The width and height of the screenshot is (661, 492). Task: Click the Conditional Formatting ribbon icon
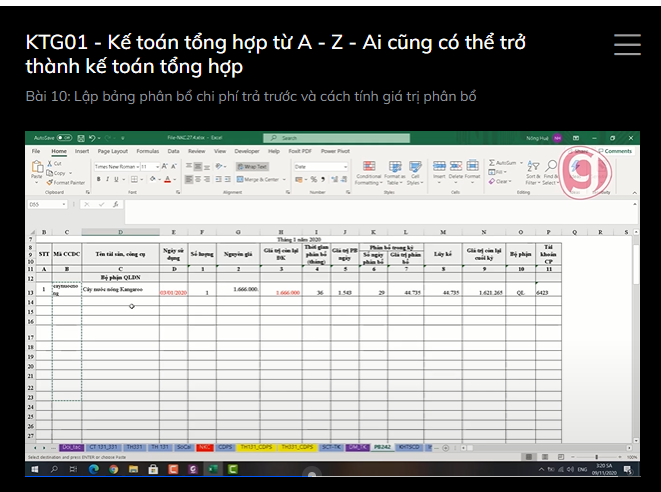pos(367,172)
